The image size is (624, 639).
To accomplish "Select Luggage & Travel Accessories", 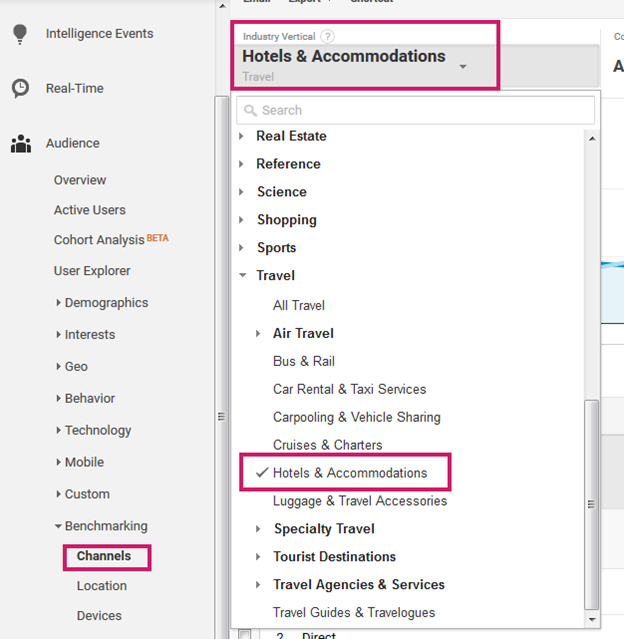I will click(x=360, y=501).
